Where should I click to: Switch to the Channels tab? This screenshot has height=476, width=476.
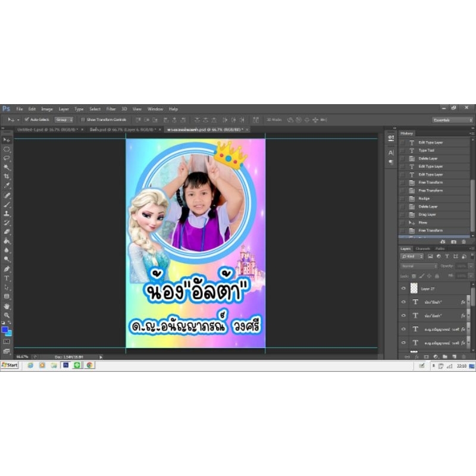423,249
